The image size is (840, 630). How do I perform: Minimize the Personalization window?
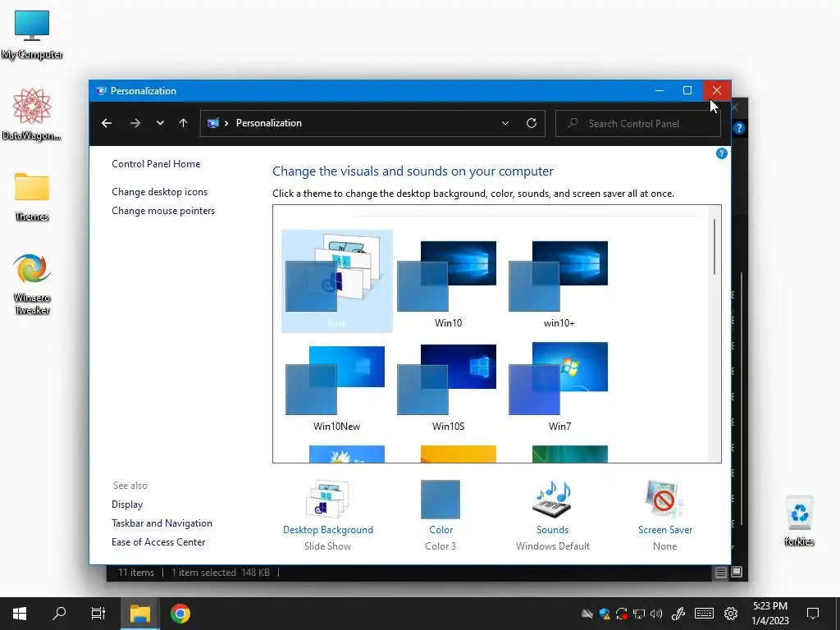click(x=660, y=90)
